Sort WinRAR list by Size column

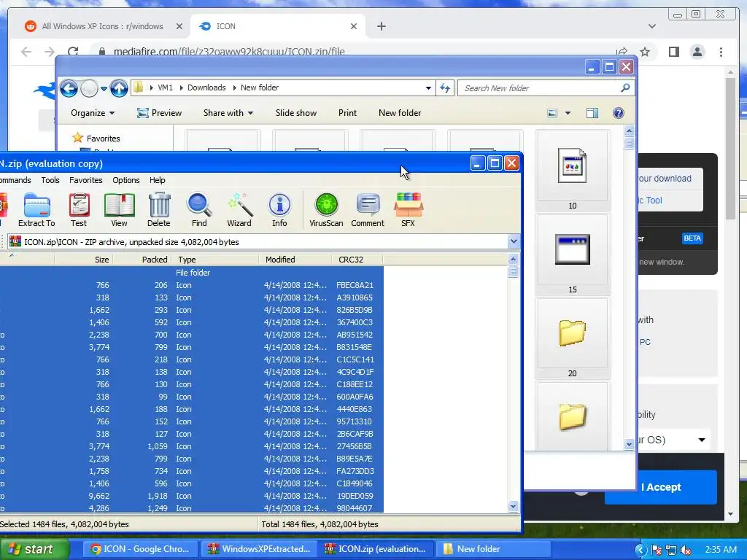pos(83,260)
